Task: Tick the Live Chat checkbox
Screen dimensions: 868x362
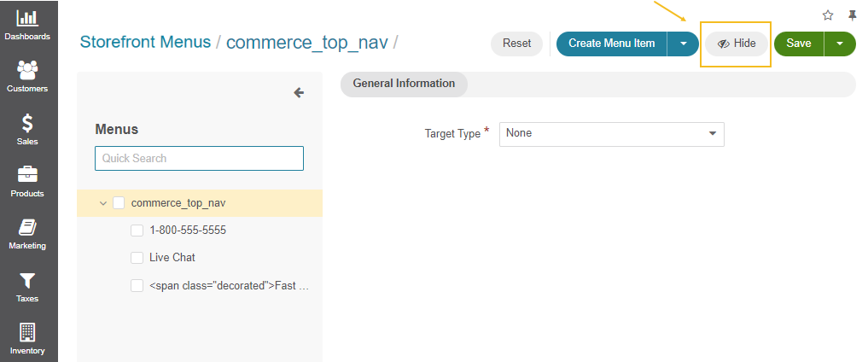Action: 137,258
